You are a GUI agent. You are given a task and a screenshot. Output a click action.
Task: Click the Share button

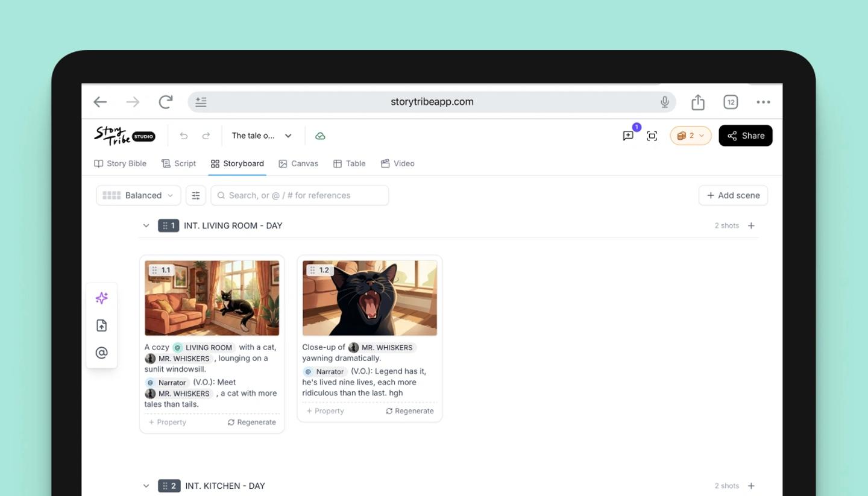pyautogui.click(x=746, y=136)
